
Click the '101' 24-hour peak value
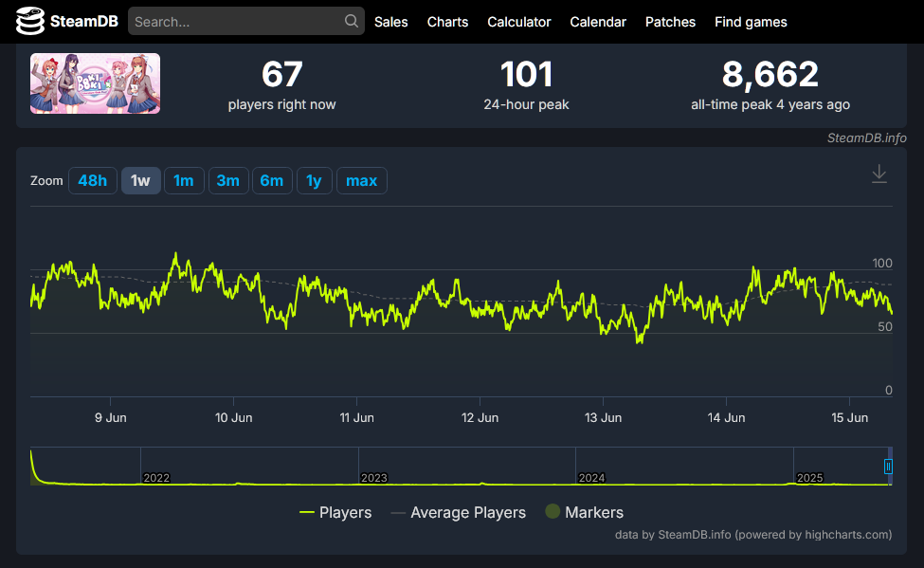click(526, 74)
